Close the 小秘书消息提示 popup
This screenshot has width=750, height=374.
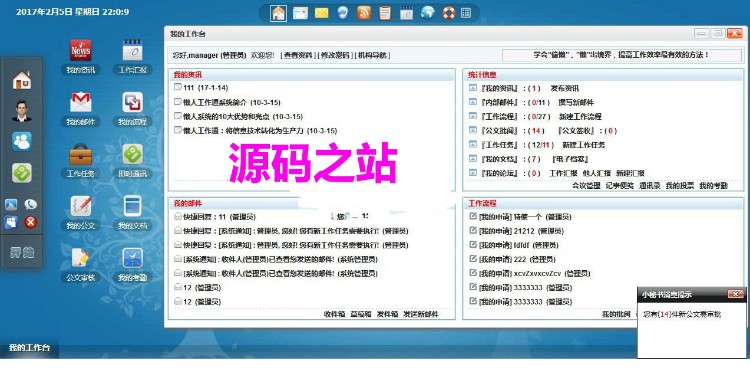pyautogui.click(x=735, y=294)
